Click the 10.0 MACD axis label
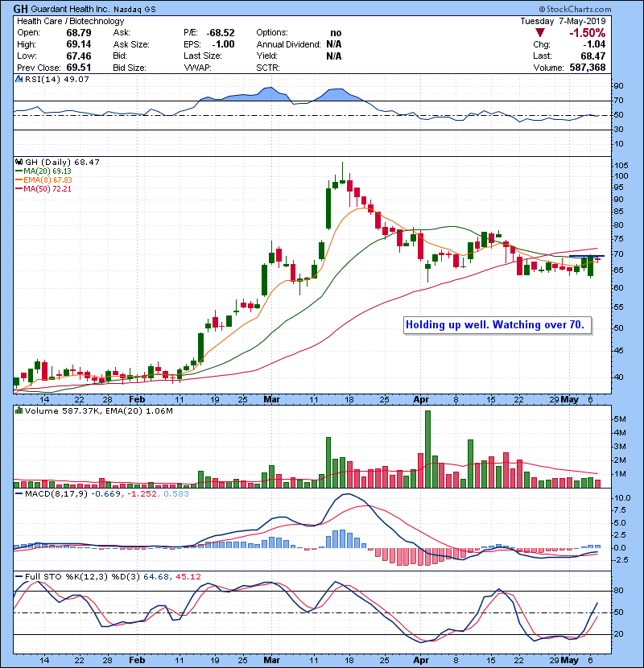644x668 pixels. click(x=621, y=498)
